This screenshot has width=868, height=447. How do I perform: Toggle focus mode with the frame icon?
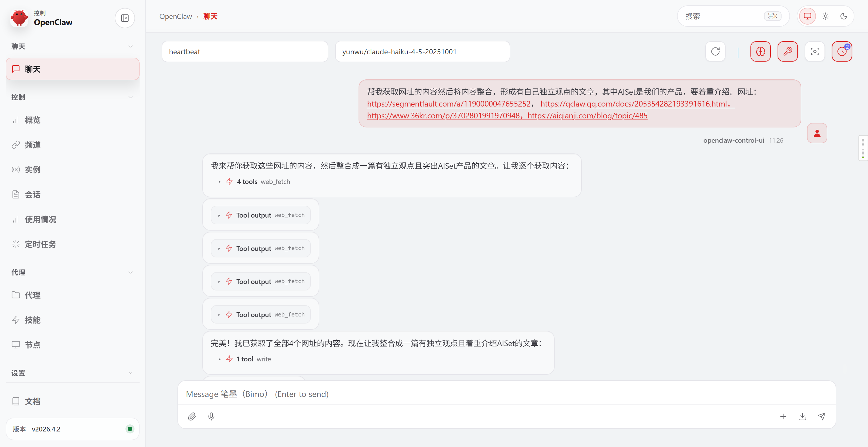coord(814,51)
